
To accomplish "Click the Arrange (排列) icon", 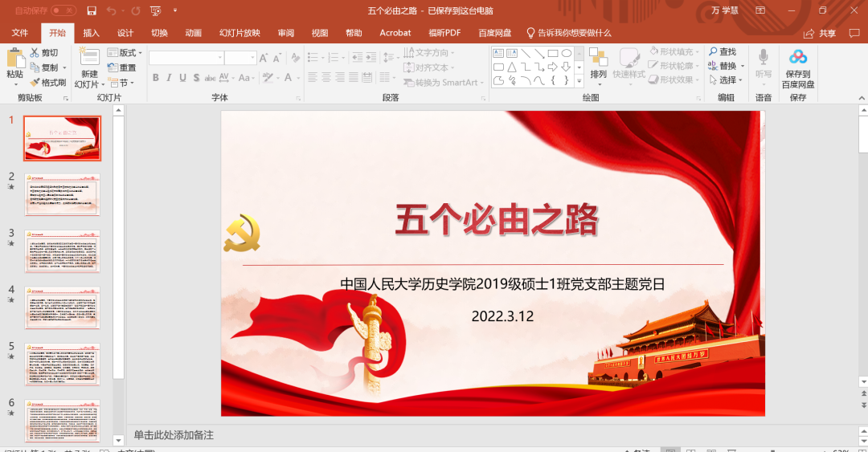I will (x=598, y=58).
